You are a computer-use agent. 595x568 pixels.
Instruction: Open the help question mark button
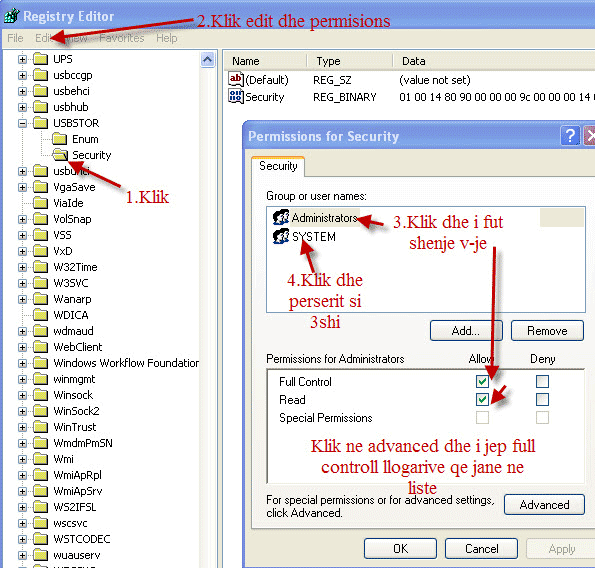[570, 136]
